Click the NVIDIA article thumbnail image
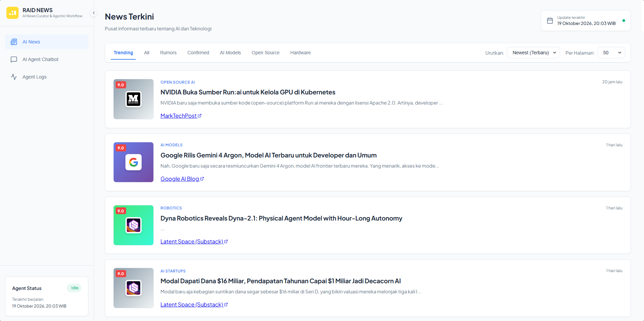 click(134, 99)
